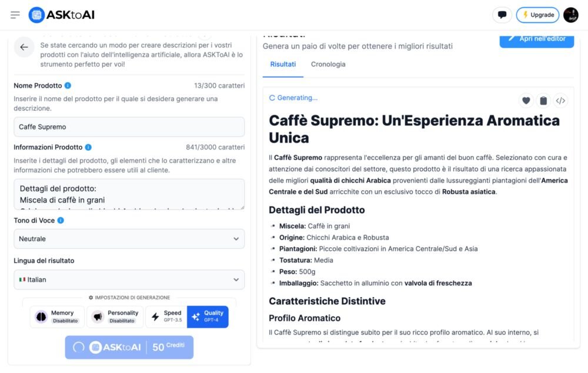Select Quality GPT-4 mode
588x373 pixels.
coord(208,317)
